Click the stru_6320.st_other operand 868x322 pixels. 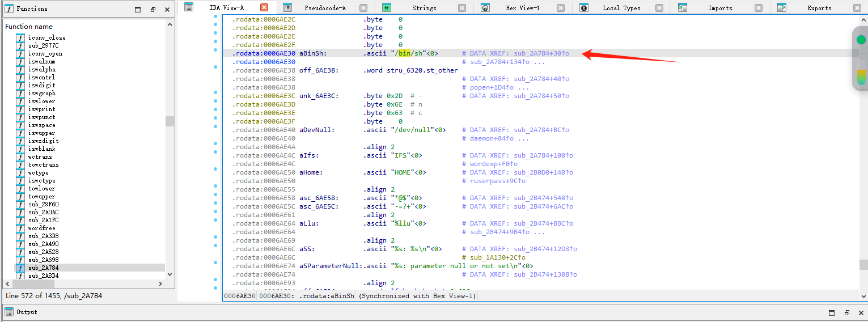[x=423, y=70]
